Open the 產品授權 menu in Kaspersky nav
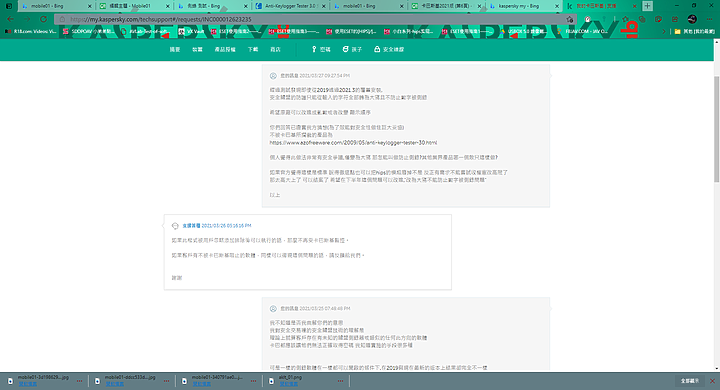The width and height of the screenshot is (720, 390). point(225,49)
